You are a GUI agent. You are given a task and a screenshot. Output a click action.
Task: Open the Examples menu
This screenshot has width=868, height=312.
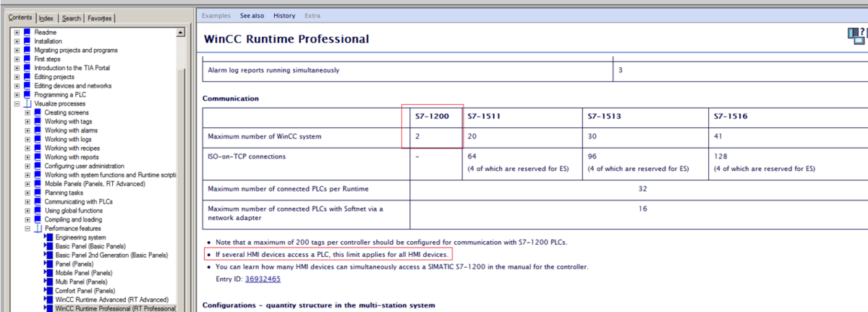tap(216, 15)
